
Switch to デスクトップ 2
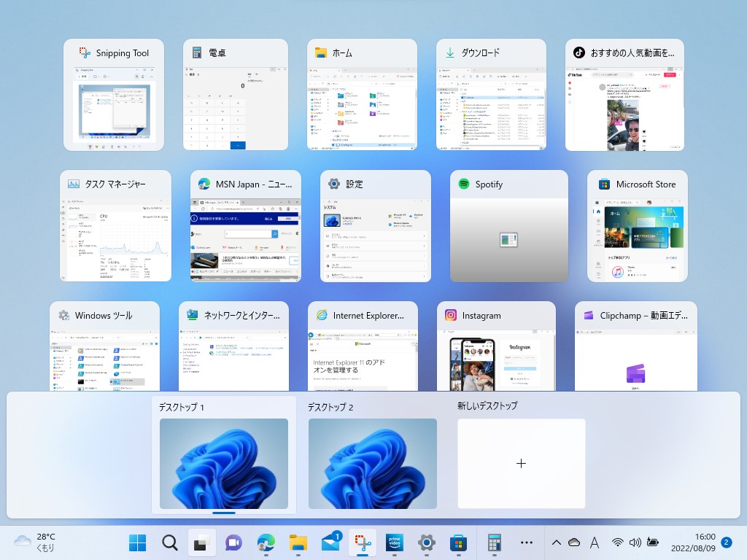click(x=372, y=464)
